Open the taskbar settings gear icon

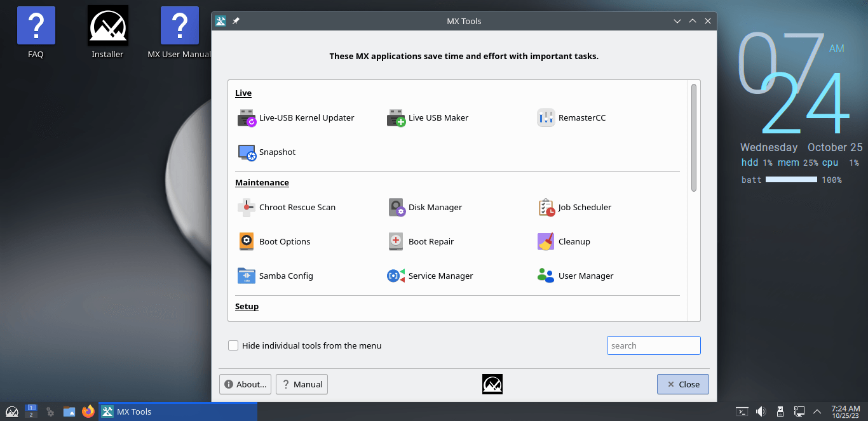50,411
